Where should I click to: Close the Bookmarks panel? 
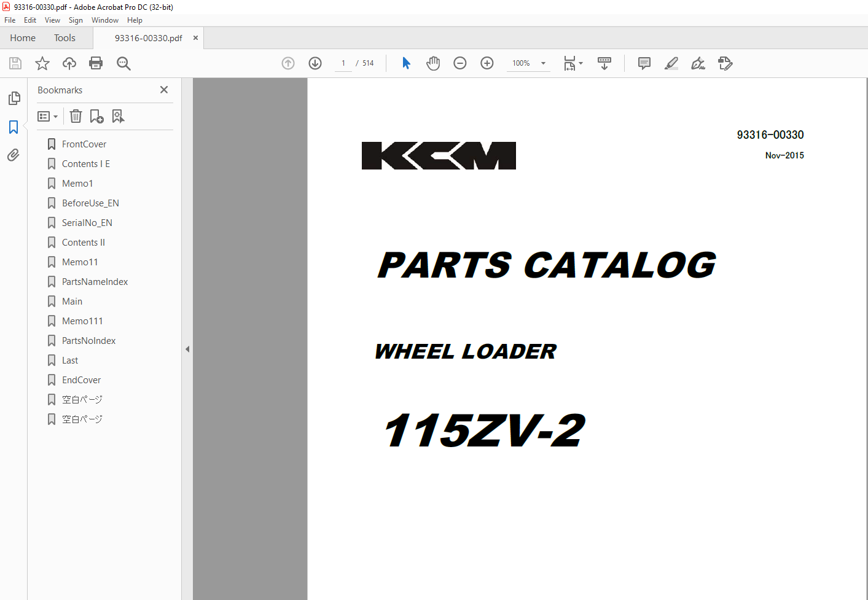164,90
